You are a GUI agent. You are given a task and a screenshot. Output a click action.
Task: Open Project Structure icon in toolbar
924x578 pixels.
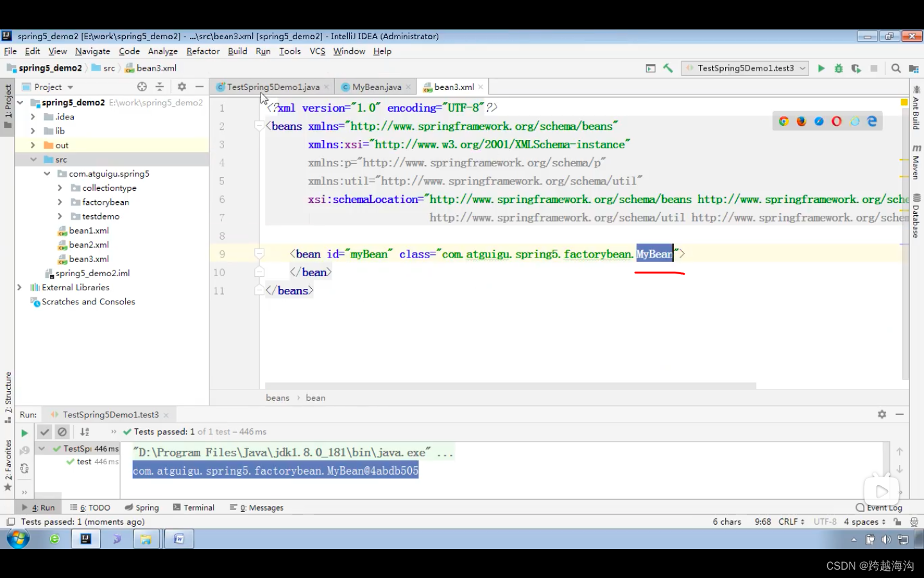tap(914, 68)
